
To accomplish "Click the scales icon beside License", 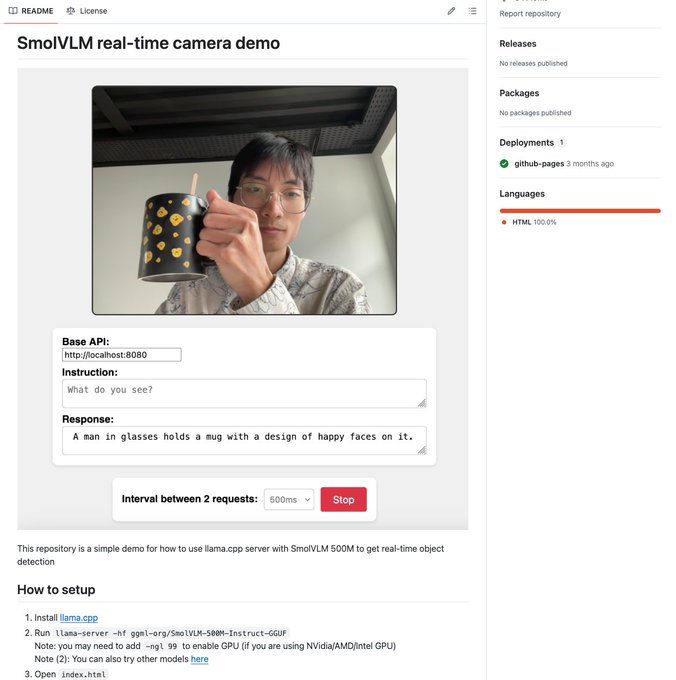I will click(71, 11).
